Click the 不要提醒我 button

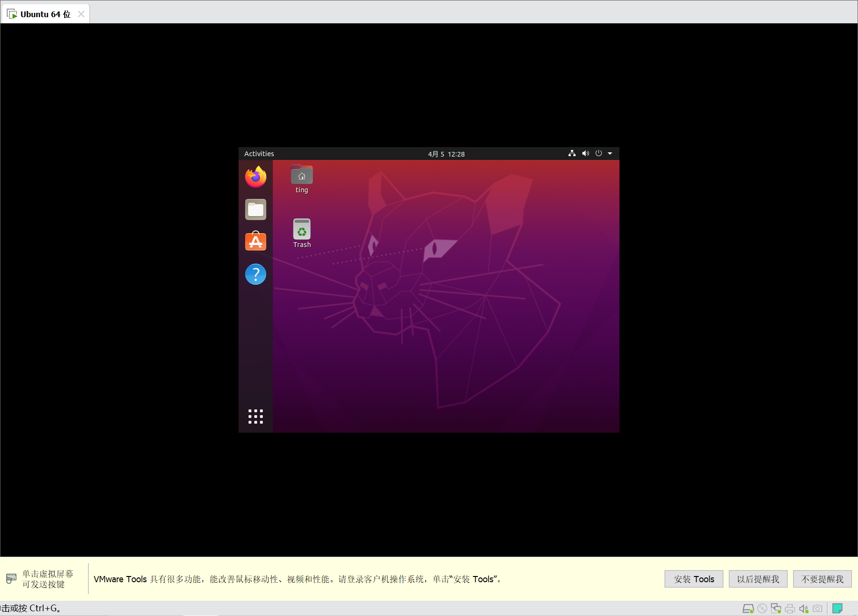pos(822,579)
